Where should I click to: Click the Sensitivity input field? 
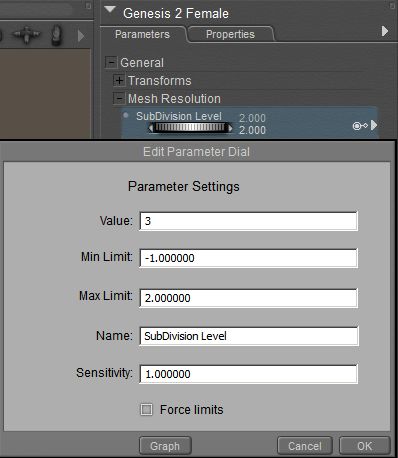point(248,374)
